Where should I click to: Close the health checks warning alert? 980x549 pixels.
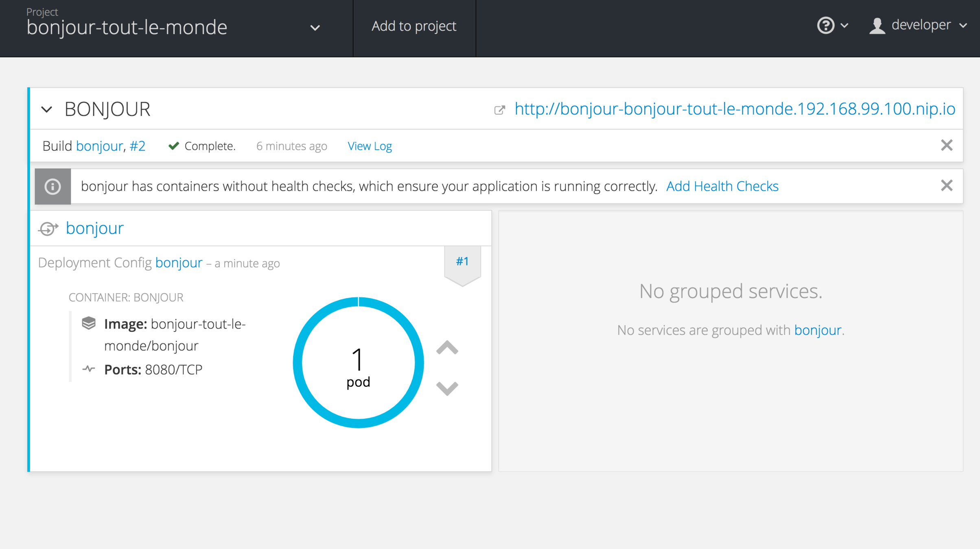coord(947,185)
